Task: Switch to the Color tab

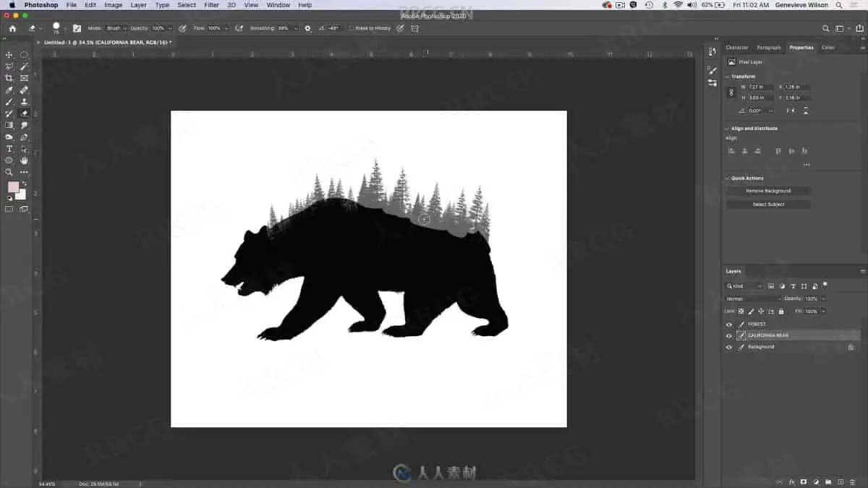Action: 827,48
